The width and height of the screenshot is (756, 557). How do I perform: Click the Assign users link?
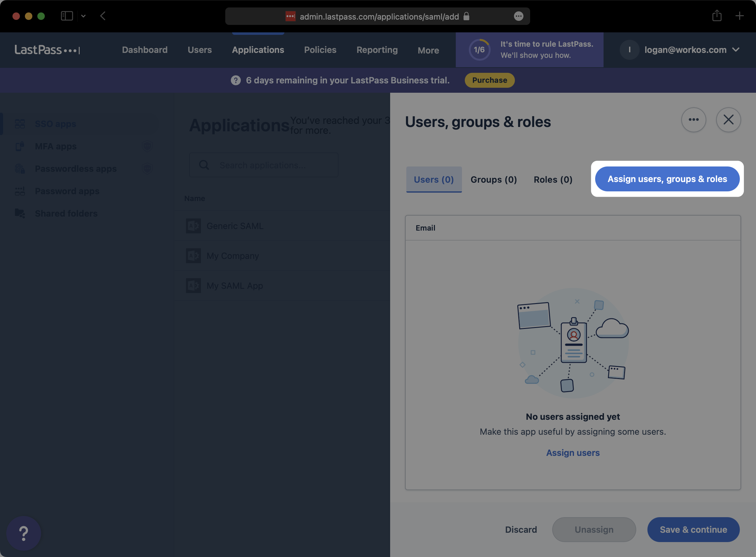[573, 452]
